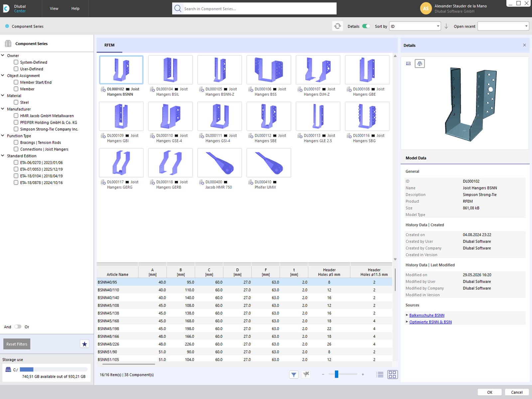Screen dimensions: 532x399
Task: Check the System-Defined owner filter
Action: tap(16, 62)
